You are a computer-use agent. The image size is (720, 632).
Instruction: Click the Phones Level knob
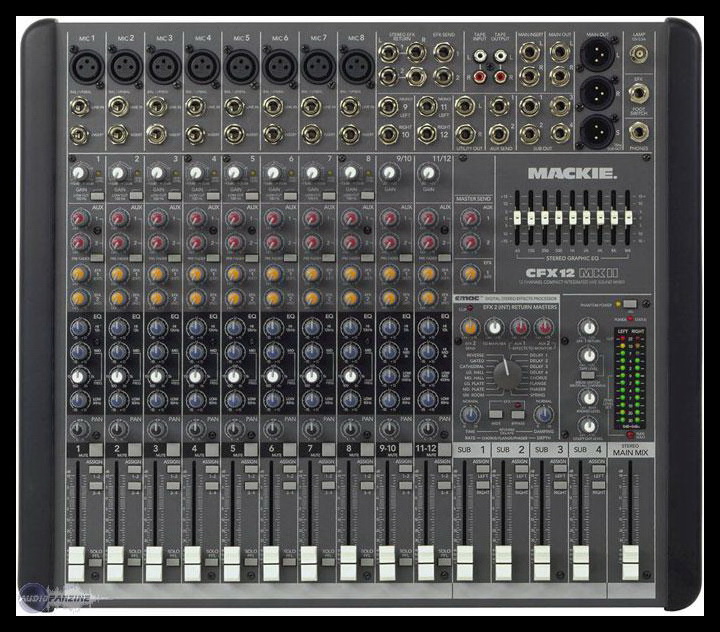click(x=589, y=398)
